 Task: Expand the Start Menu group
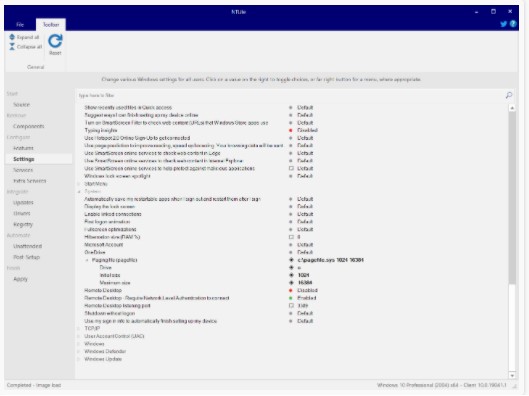coord(79,184)
